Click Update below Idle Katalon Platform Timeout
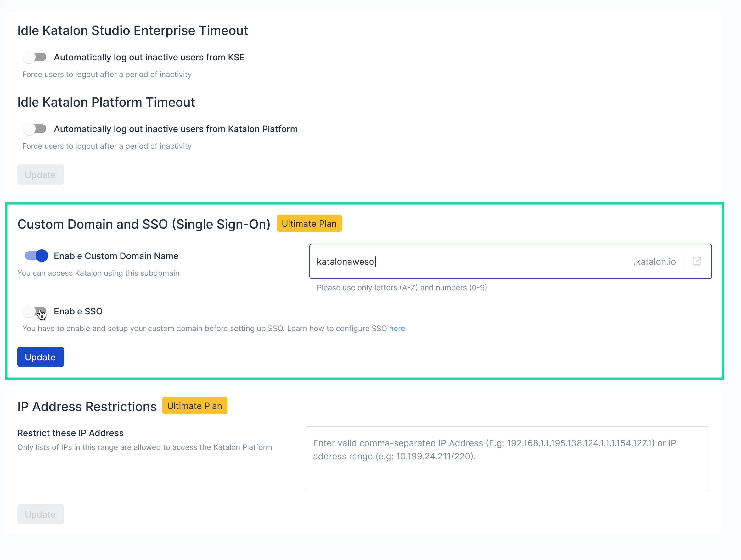This screenshot has height=560, width=741. [x=40, y=175]
